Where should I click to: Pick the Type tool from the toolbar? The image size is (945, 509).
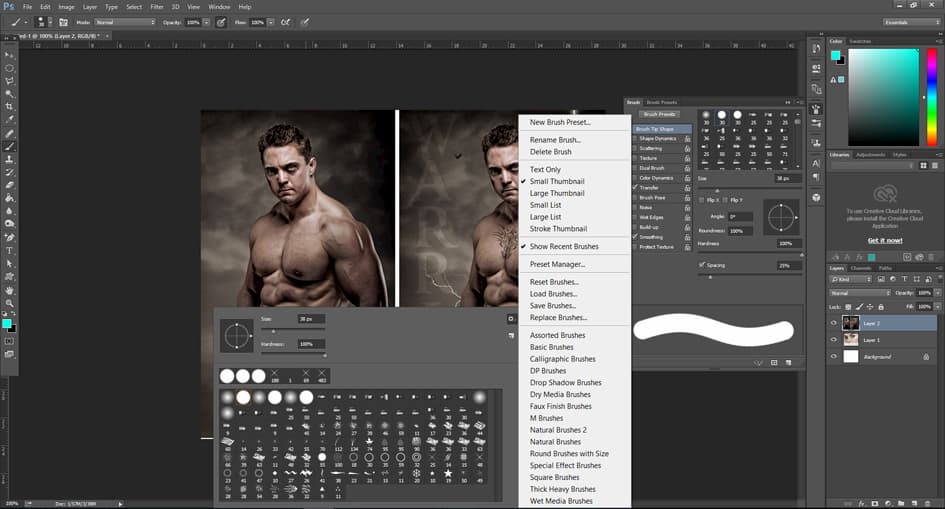coord(10,250)
